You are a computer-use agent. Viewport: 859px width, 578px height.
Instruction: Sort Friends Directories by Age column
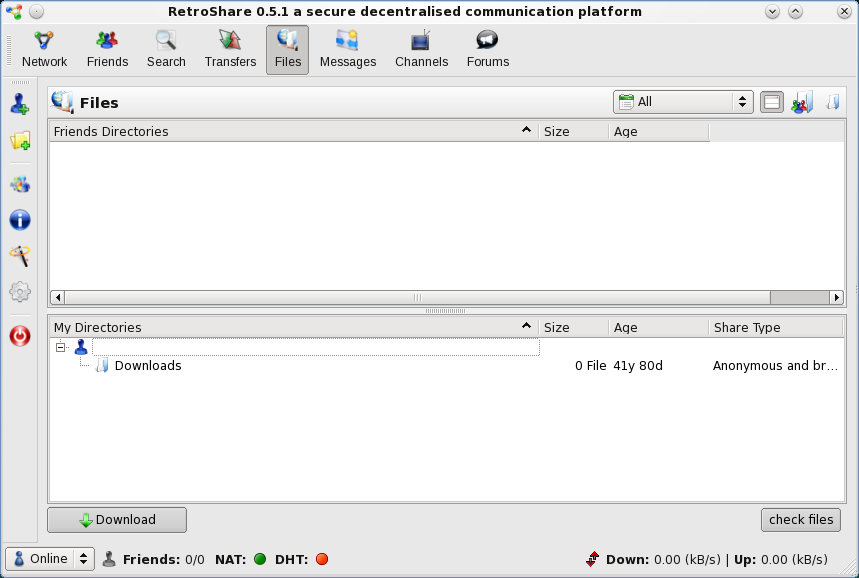659,131
